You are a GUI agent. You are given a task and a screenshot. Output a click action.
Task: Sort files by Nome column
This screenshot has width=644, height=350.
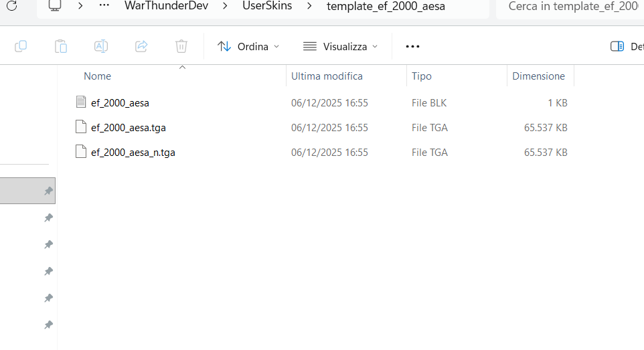click(98, 76)
